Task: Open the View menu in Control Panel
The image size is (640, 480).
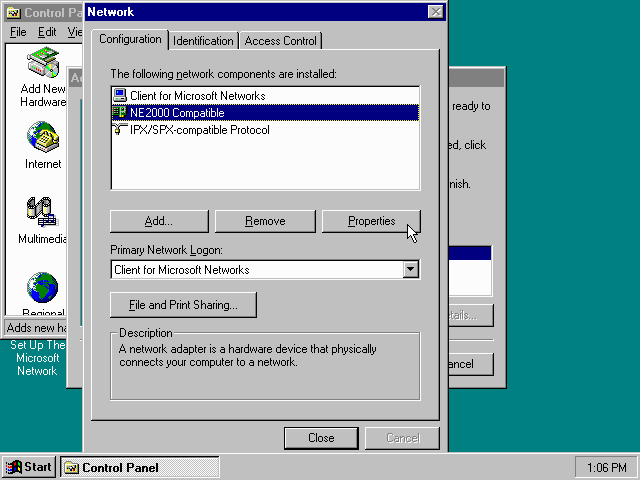Action: [x=75, y=32]
